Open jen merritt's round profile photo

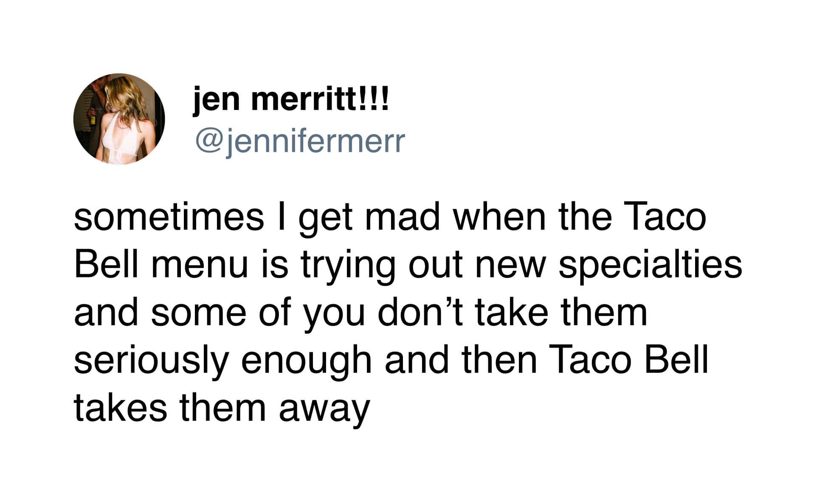coord(119,119)
